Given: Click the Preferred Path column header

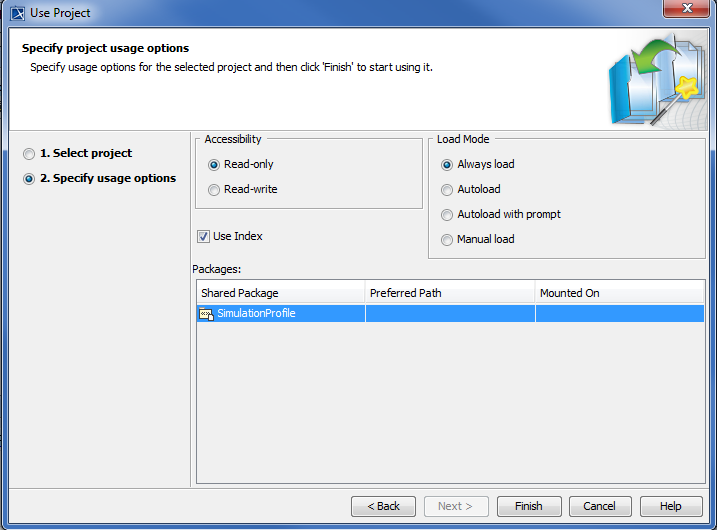Looking at the screenshot, I should coord(450,293).
